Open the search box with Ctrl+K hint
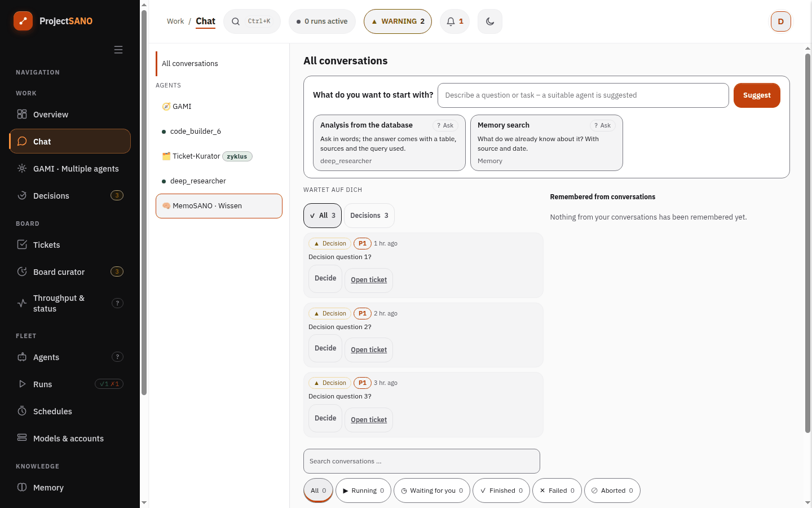The height and width of the screenshot is (508, 812). tap(252, 21)
